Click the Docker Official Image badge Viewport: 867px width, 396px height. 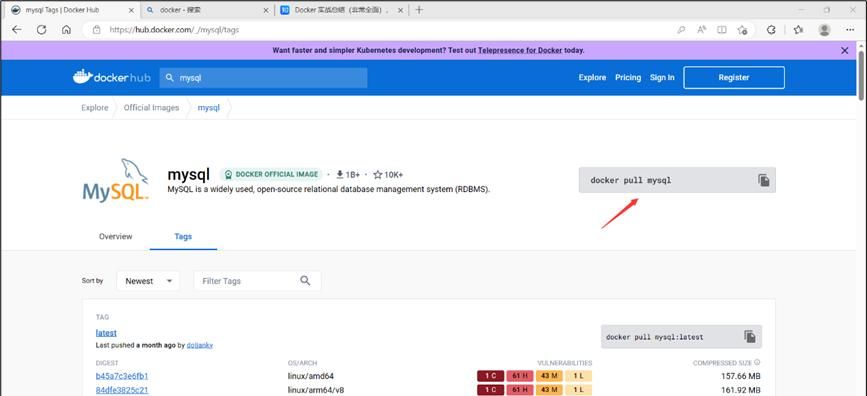(x=271, y=174)
